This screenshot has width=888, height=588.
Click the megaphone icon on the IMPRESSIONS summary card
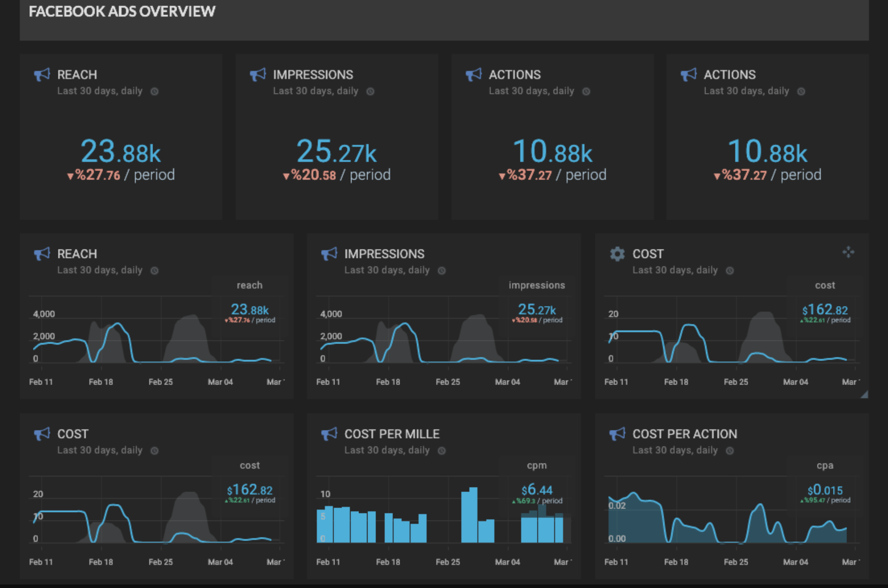257,74
